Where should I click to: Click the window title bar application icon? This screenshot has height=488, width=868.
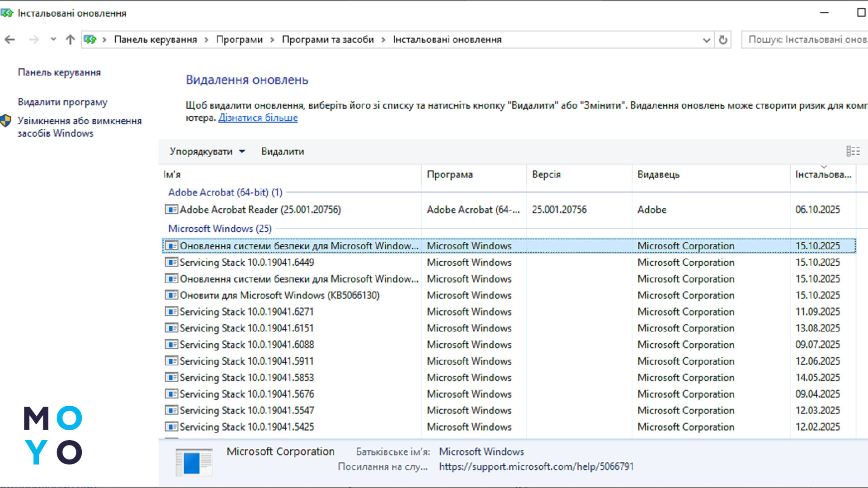tap(7, 13)
